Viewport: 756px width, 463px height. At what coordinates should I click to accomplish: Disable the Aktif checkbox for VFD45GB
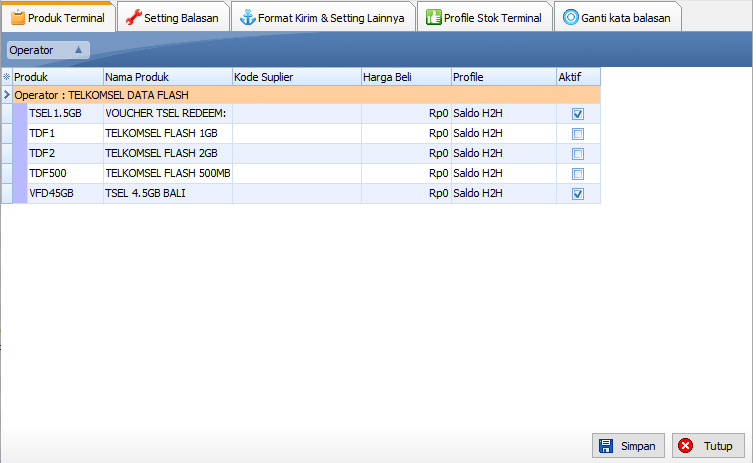click(578, 194)
